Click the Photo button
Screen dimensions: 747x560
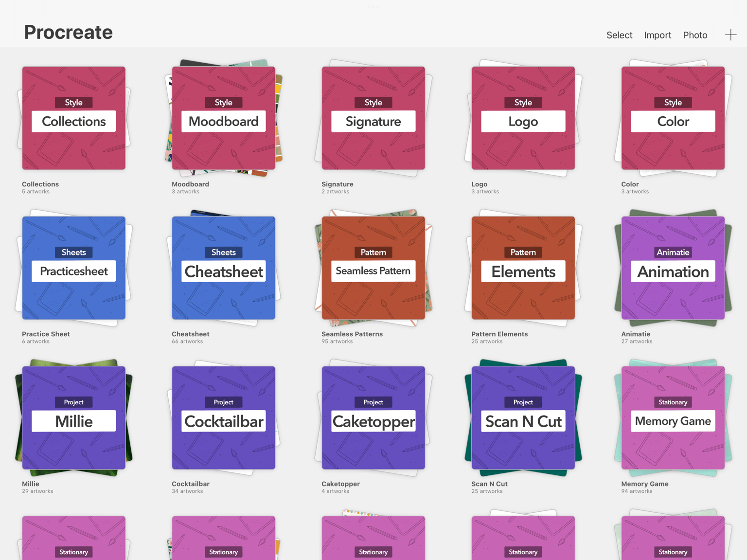[695, 35]
